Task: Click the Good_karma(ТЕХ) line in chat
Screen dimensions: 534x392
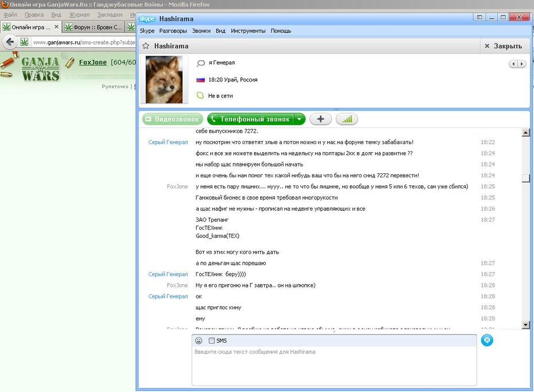Action: (217, 236)
